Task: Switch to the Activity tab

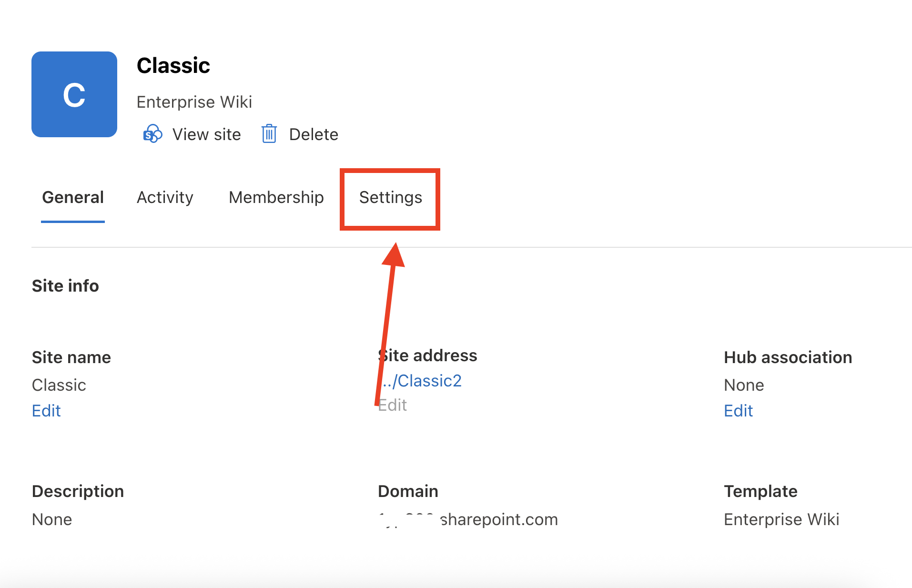Action: click(x=165, y=197)
